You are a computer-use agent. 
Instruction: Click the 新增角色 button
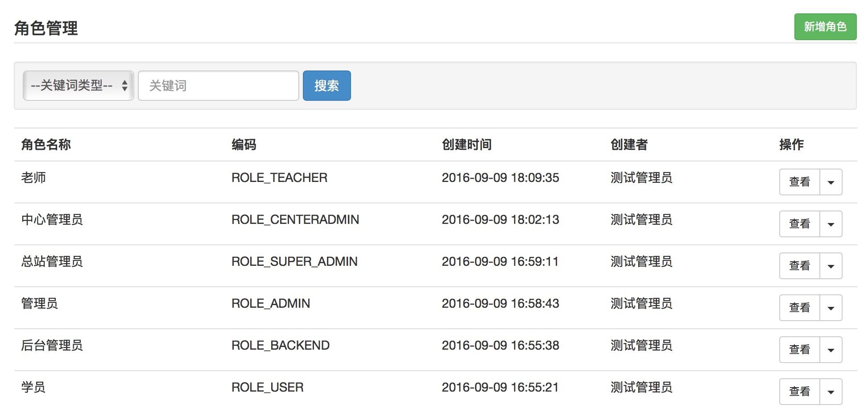click(825, 27)
